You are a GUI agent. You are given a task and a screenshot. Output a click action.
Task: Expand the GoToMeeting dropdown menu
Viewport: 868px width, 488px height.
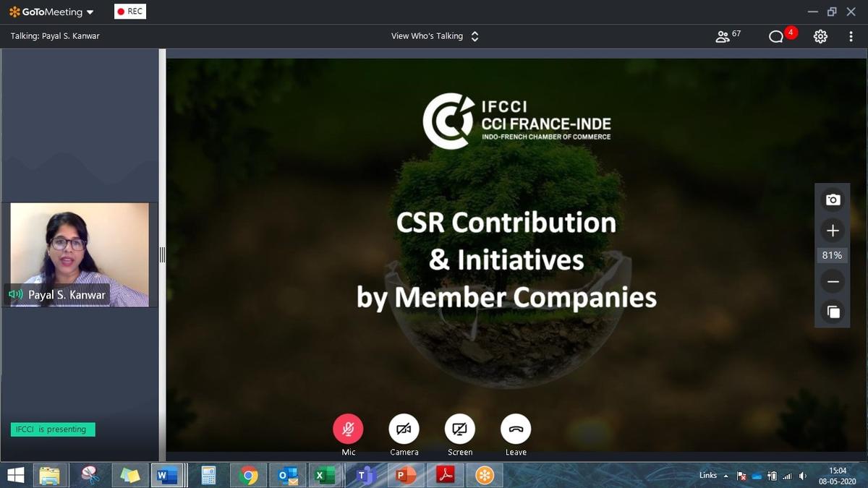[90, 12]
